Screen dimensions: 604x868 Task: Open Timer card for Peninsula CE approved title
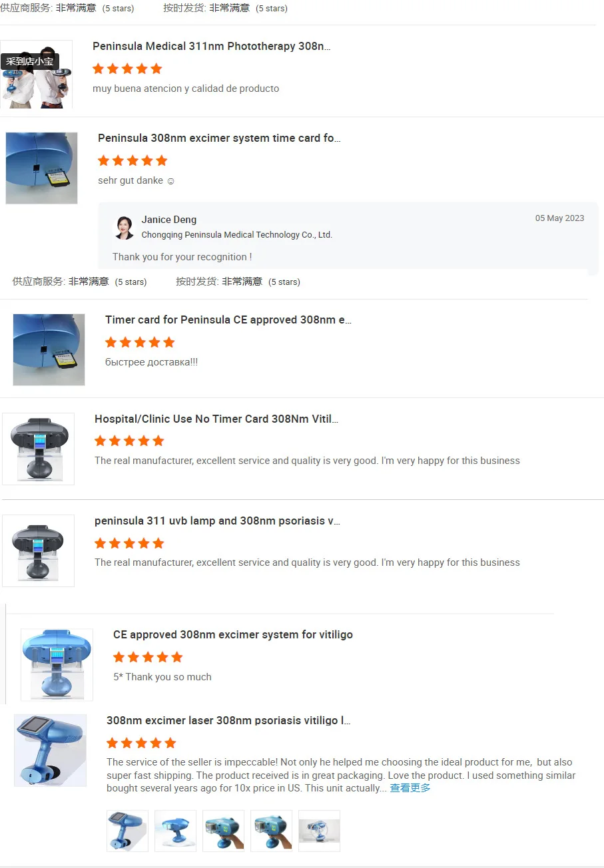pyautogui.click(x=228, y=320)
